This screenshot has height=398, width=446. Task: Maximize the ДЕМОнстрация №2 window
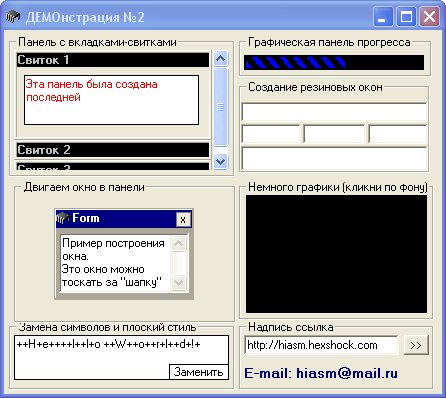click(x=406, y=16)
